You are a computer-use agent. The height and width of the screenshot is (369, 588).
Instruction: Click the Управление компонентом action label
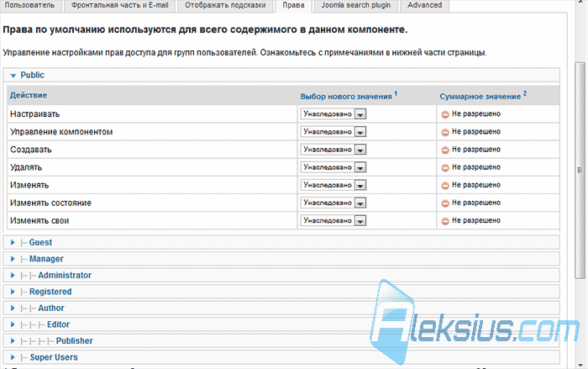(61, 132)
